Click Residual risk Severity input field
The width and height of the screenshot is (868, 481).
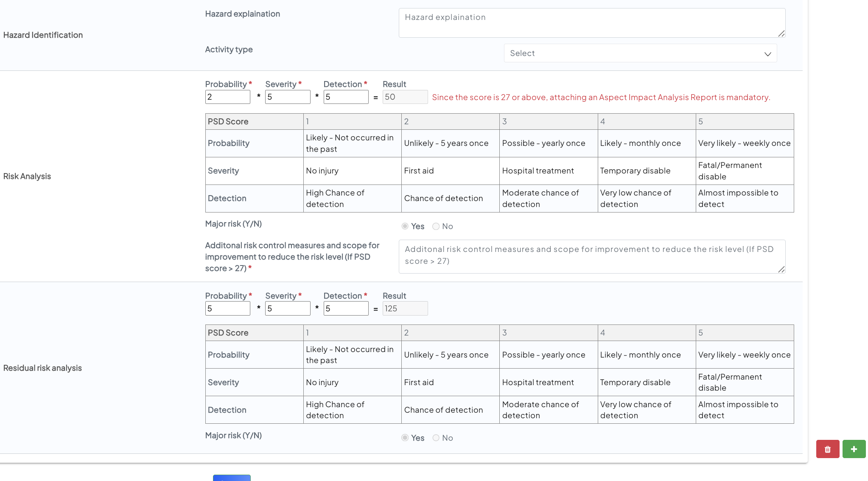point(288,309)
